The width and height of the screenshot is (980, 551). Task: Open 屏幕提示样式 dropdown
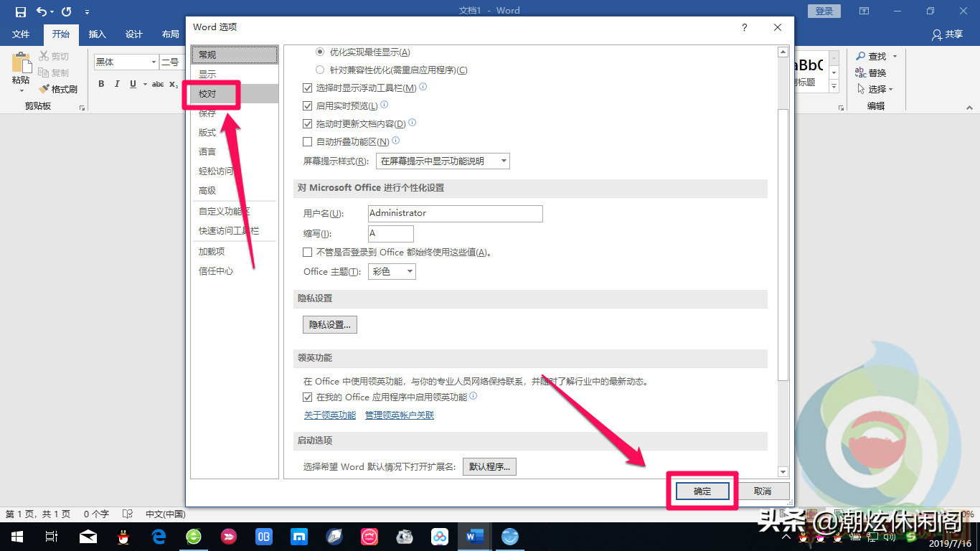point(443,161)
